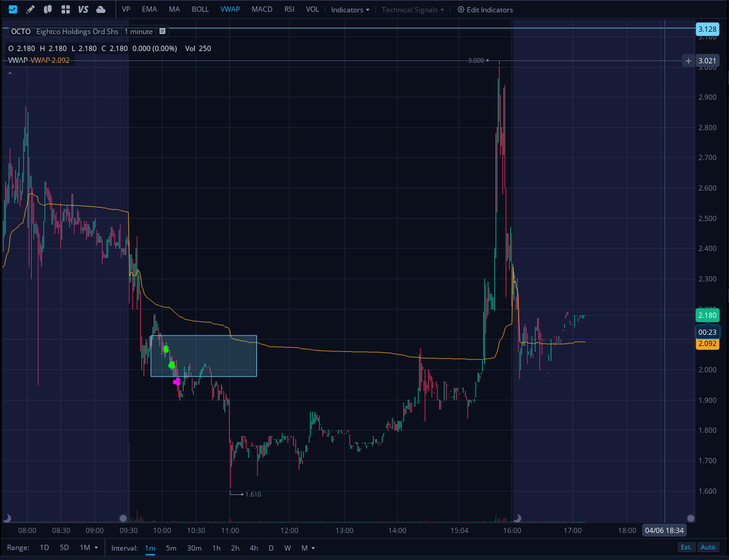Toggle the EMA indicator
The image size is (729, 560).
click(149, 10)
